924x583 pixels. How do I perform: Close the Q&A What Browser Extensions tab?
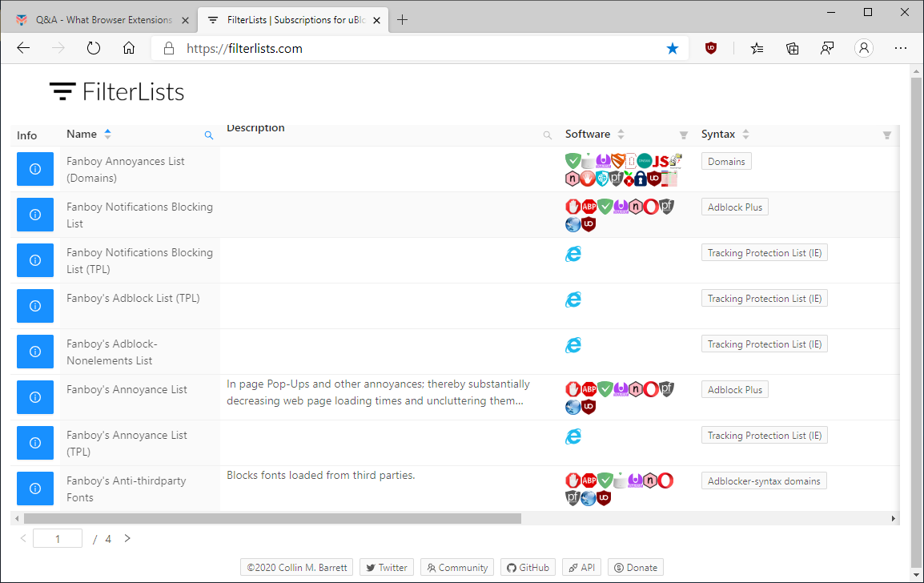(185, 20)
